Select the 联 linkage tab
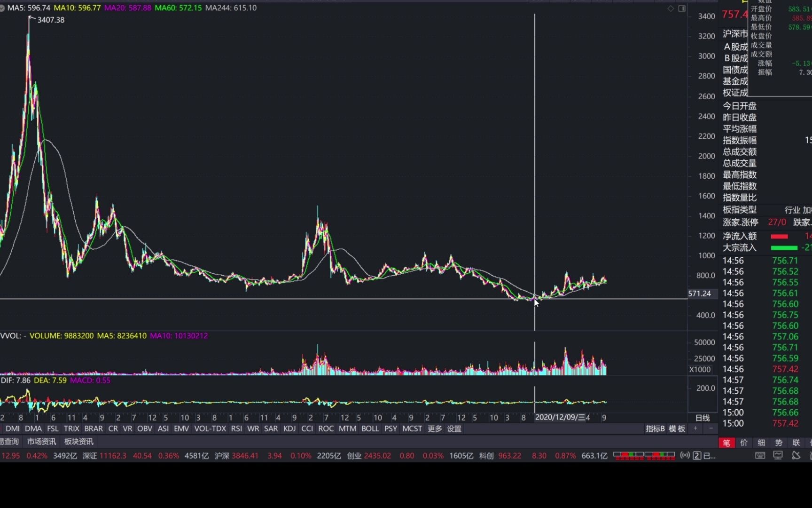812x508 pixels. [x=796, y=443]
